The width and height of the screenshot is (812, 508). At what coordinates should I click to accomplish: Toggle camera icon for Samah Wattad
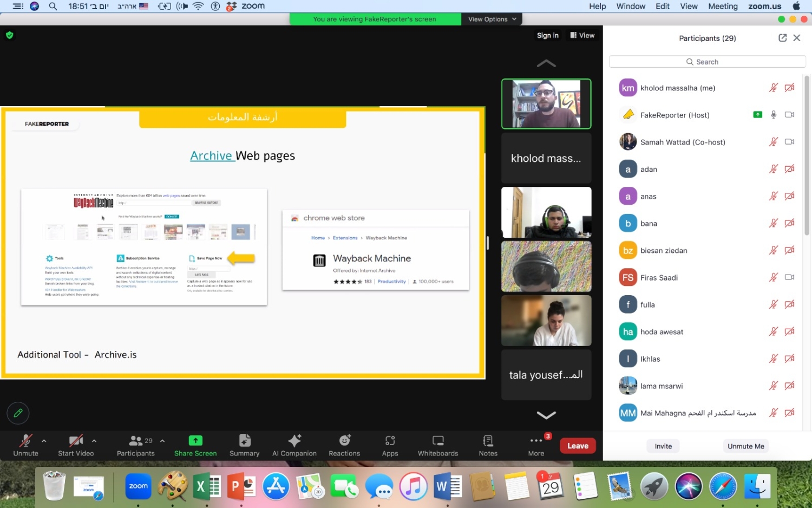[789, 142]
